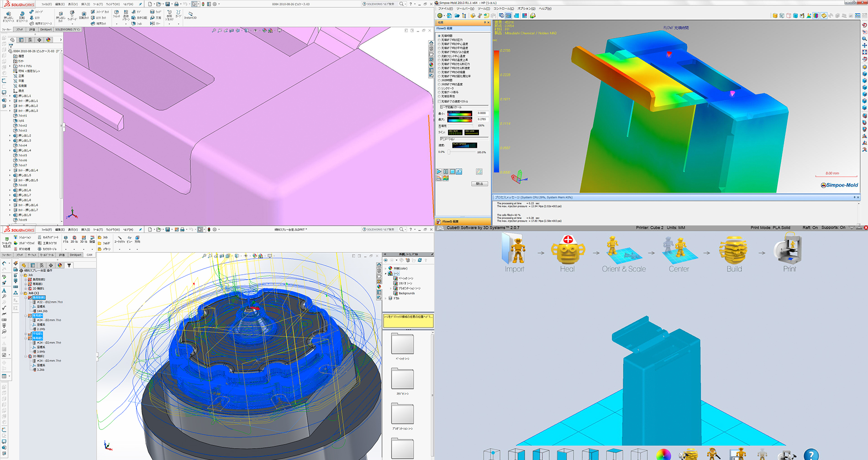Viewport: 868px width, 460px height.
Task: Adjust the 充填完 fill percentage slider
Action: (x=460, y=125)
